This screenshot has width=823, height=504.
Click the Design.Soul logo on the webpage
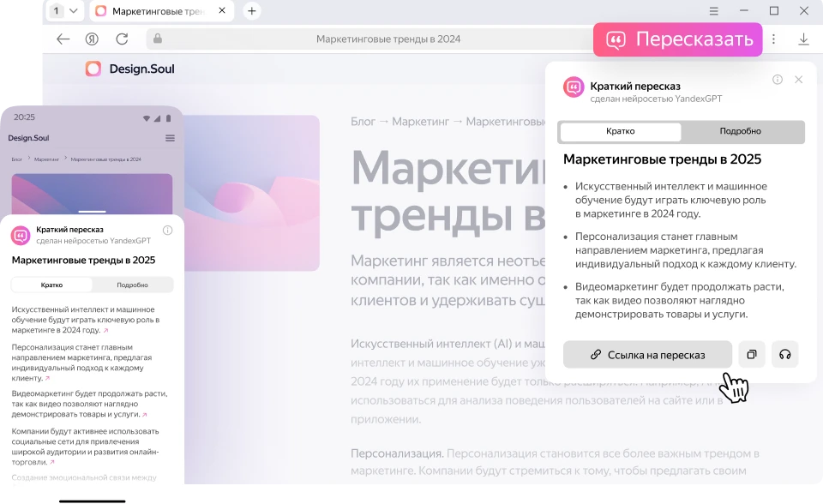[x=130, y=69]
